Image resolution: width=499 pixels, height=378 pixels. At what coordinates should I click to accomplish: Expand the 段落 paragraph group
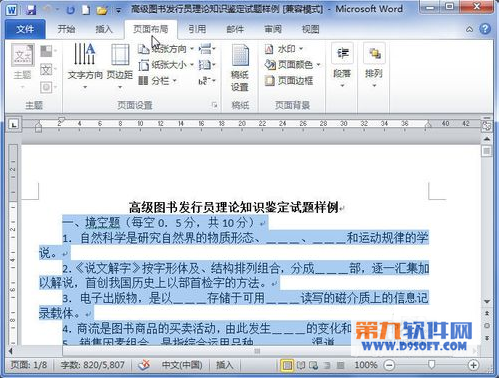342,66
